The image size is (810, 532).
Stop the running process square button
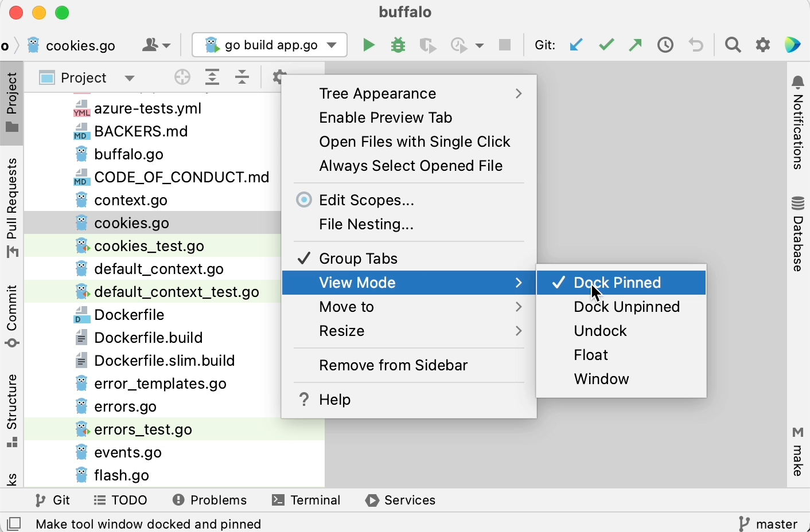(x=505, y=45)
